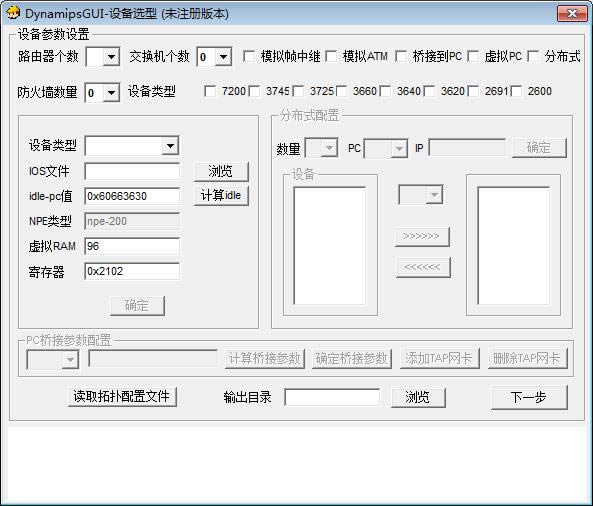Click the 读取拓扑配置文件 button
593x506 pixels.
[122, 397]
